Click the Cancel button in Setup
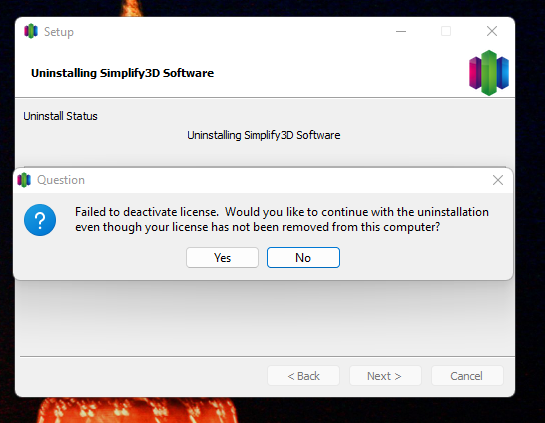Viewport: 545px width, 423px height. coord(467,376)
